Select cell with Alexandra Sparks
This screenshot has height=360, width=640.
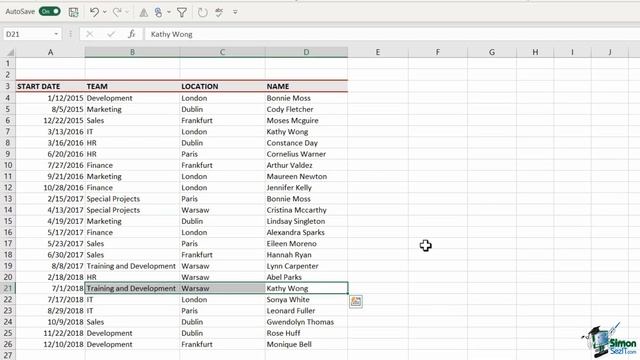click(x=307, y=232)
